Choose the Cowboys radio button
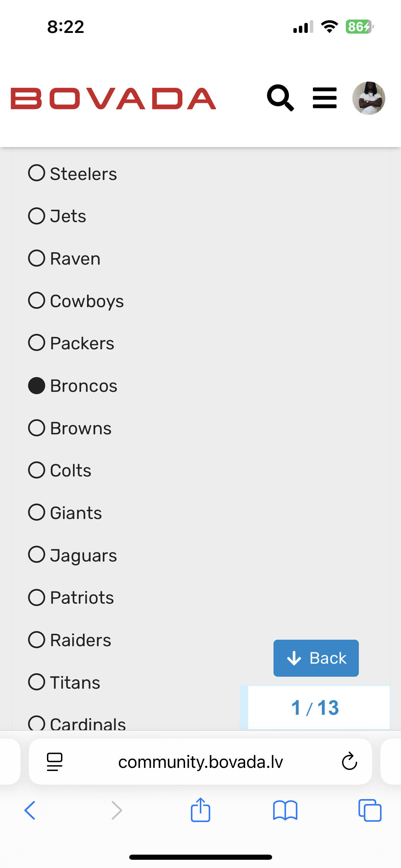This screenshot has width=401, height=868. click(37, 300)
